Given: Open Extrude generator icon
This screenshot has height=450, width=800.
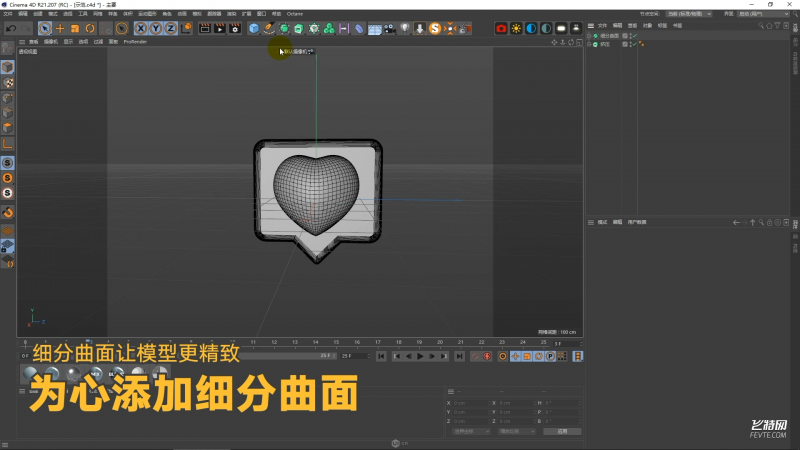Looking at the screenshot, I should 299,28.
